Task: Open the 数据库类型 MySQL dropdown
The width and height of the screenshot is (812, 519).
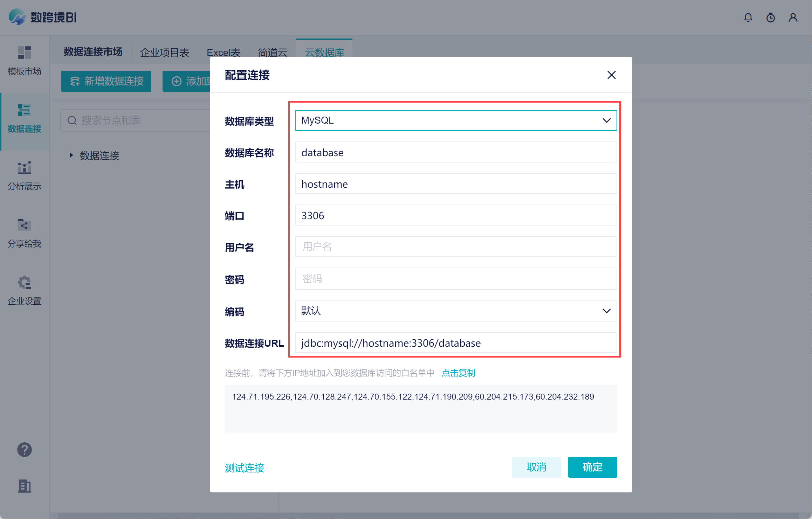Action: 455,120
